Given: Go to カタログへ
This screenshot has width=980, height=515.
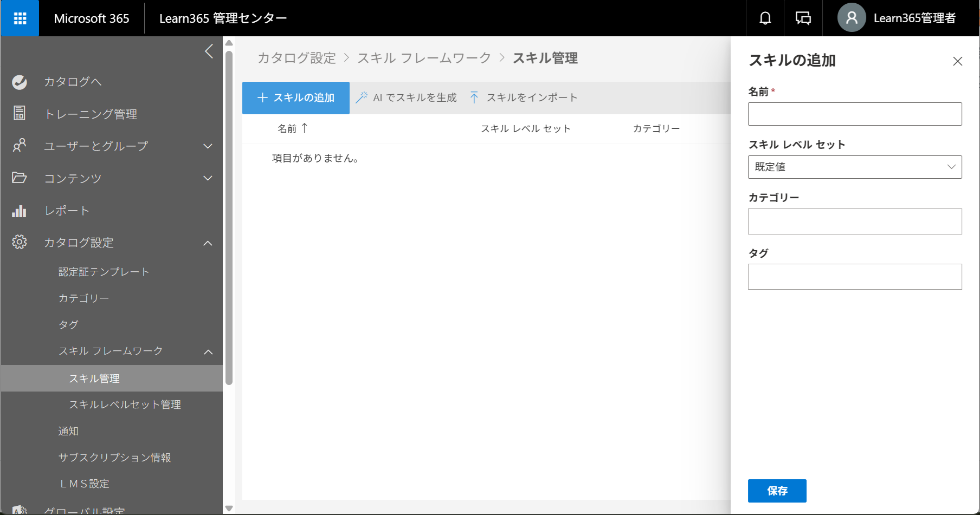Looking at the screenshot, I should click(x=73, y=82).
